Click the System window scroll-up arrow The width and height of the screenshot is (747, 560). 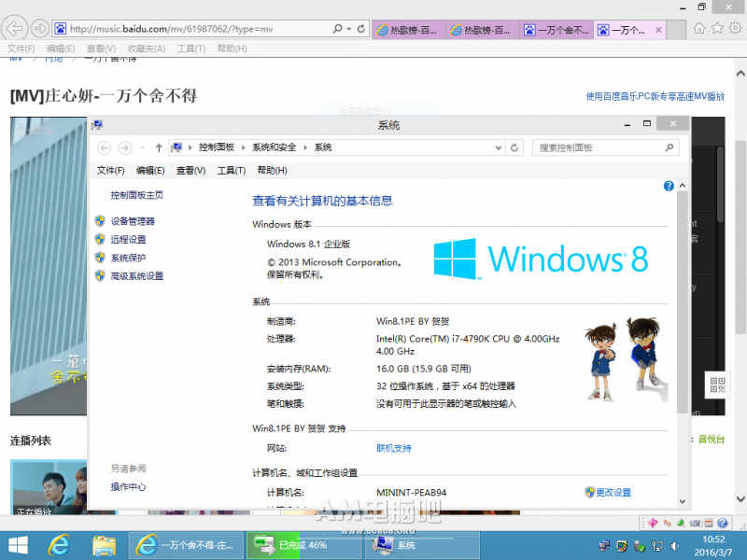click(683, 185)
